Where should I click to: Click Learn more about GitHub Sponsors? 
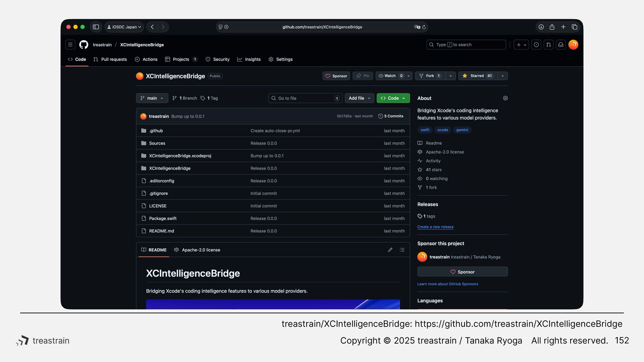click(x=447, y=284)
